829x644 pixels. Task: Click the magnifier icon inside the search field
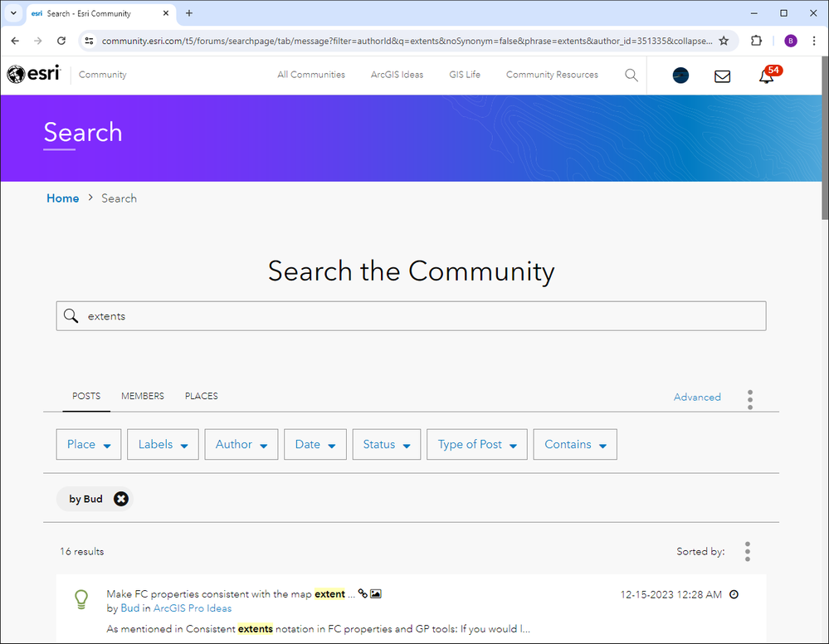click(71, 315)
